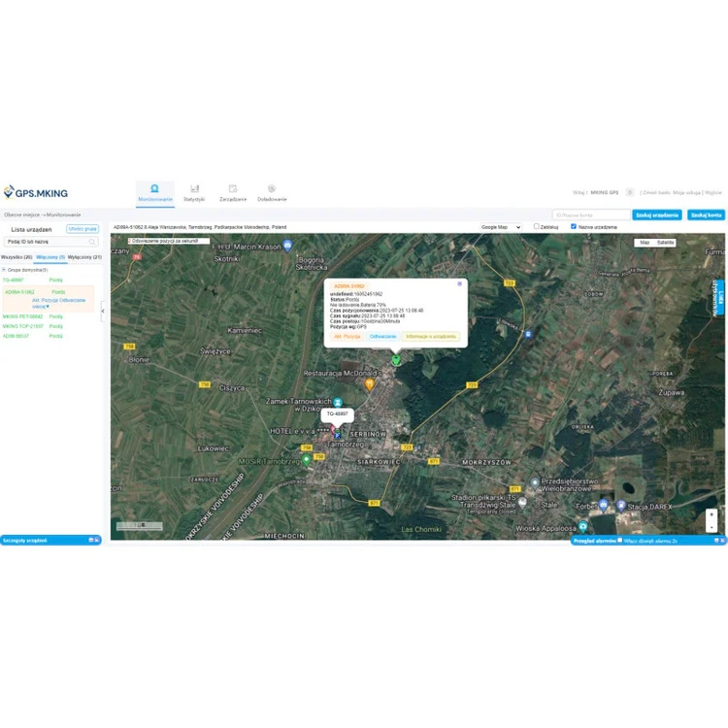Open the Monitorowanie section icon
This screenshot has height=728, width=728.
(x=154, y=188)
